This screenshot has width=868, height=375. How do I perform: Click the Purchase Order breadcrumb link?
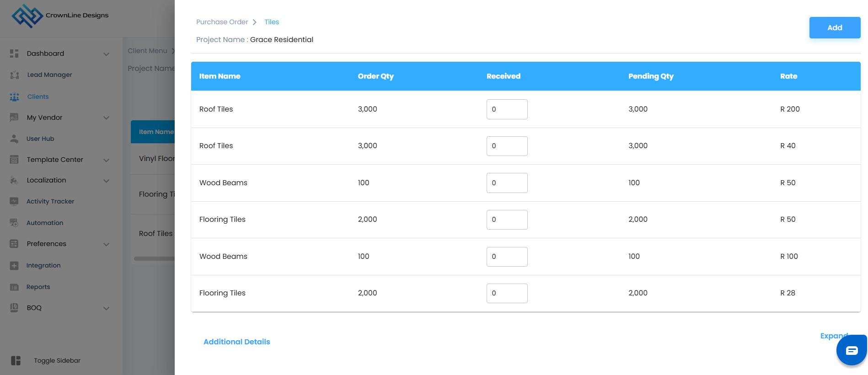click(222, 22)
